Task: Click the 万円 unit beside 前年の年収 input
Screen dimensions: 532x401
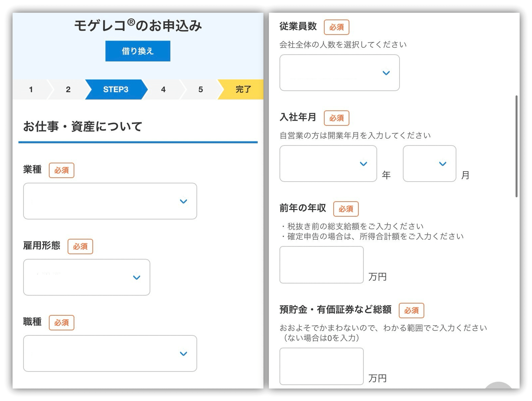Action: [377, 277]
